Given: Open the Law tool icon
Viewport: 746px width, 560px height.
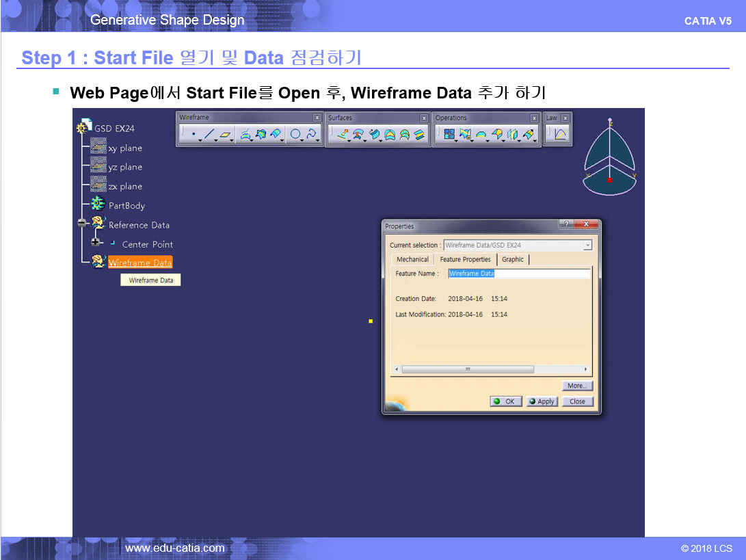Looking at the screenshot, I should point(561,135).
